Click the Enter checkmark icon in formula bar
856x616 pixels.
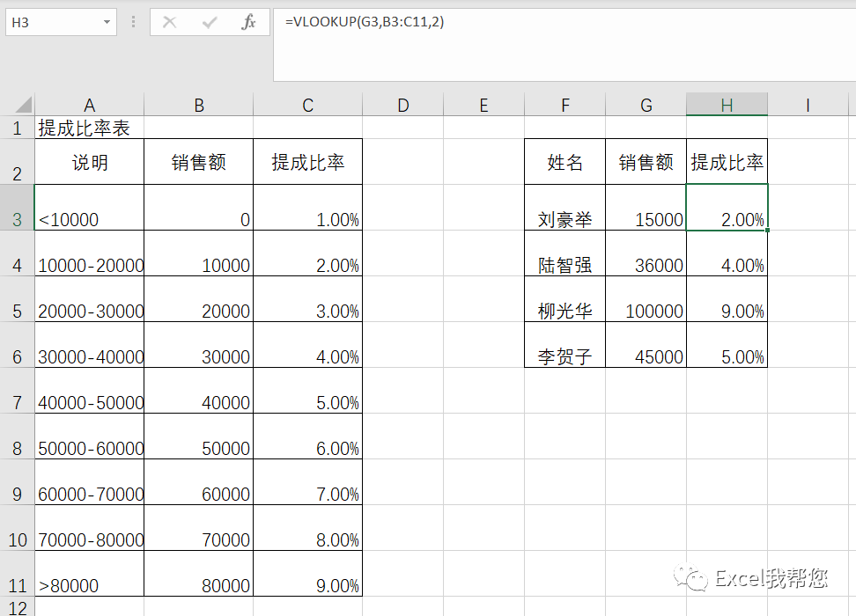point(210,22)
